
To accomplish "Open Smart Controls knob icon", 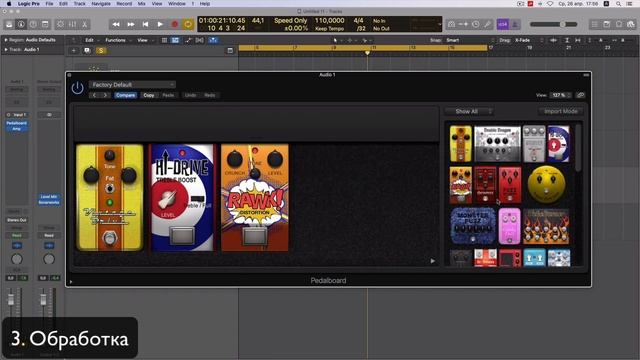I will click(x=60, y=24).
